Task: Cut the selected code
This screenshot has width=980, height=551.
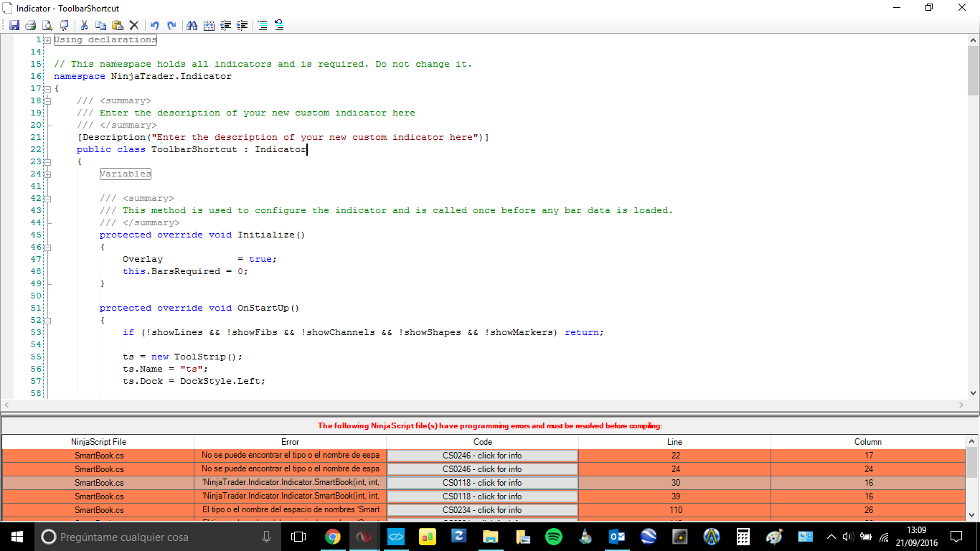Action: tap(85, 25)
